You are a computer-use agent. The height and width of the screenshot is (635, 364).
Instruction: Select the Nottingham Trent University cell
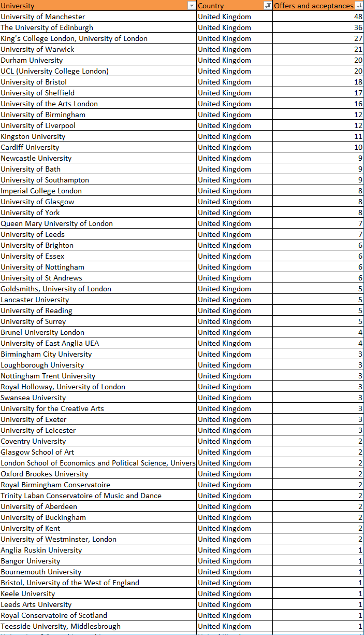[98, 376]
